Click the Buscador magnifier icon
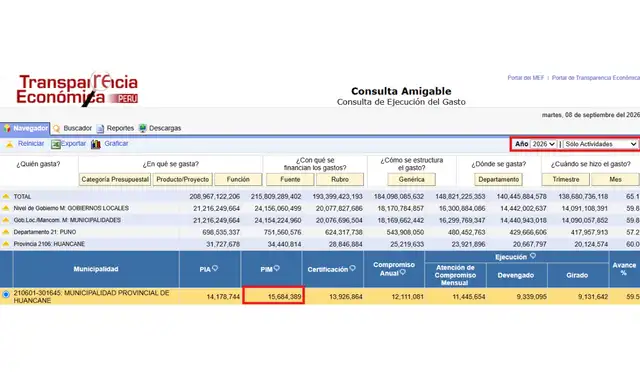This screenshot has height=376, width=640. coord(57,129)
